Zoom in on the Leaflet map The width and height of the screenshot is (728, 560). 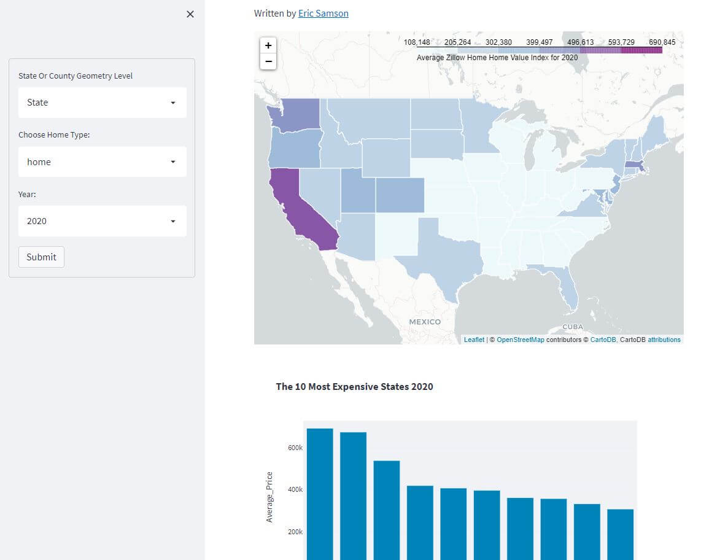268,45
